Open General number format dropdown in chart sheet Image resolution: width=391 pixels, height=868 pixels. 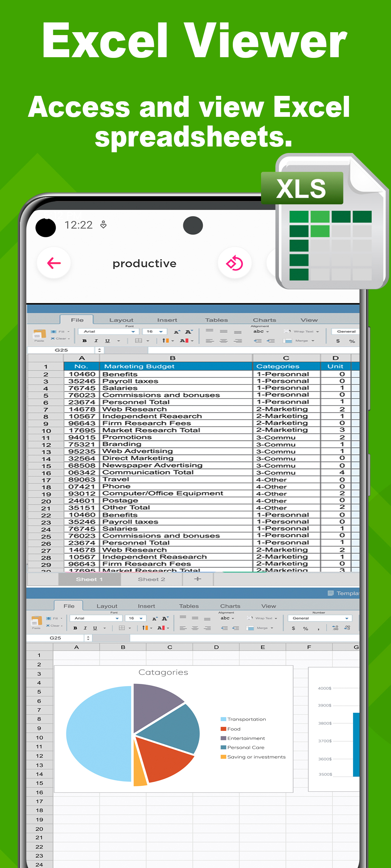click(320, 618)
